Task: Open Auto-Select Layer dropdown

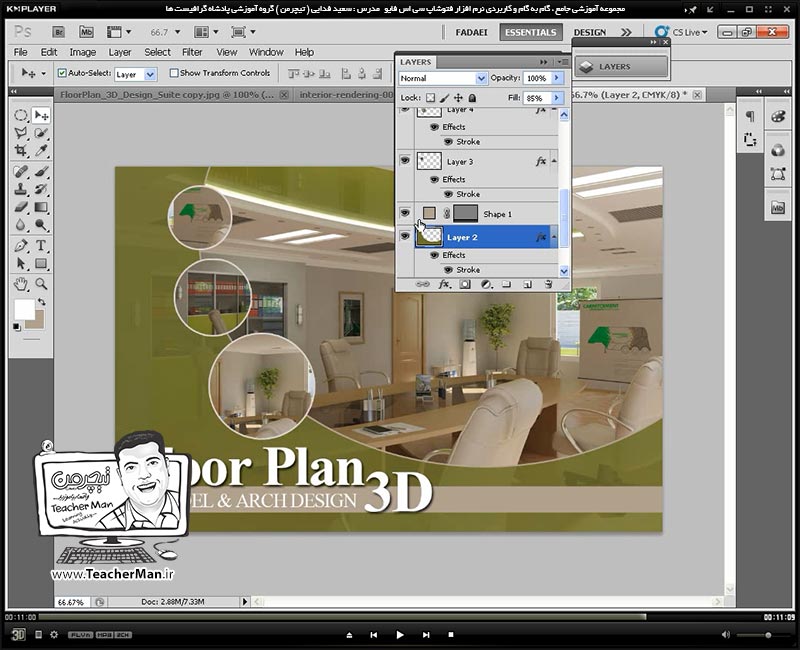Action: pos(150,74)
